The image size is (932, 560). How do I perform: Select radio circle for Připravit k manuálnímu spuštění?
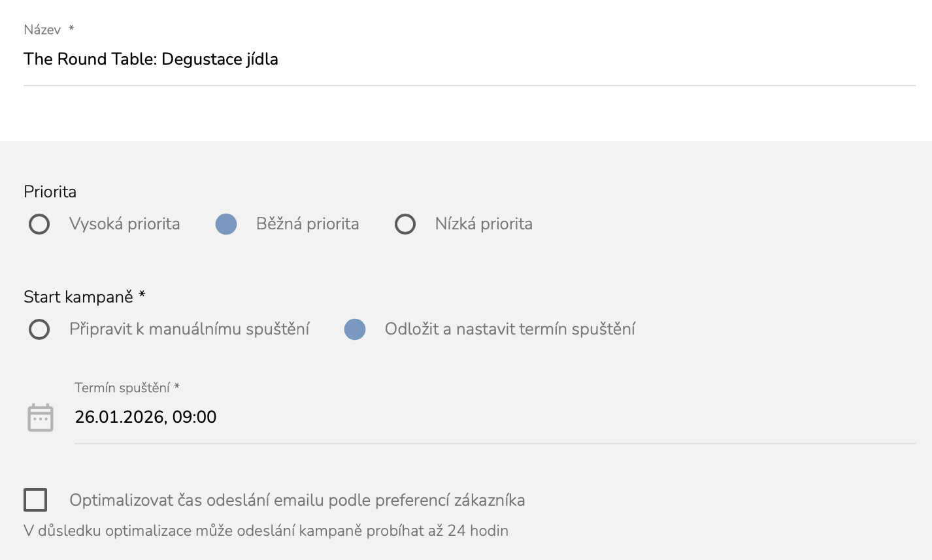coord(39,329)
